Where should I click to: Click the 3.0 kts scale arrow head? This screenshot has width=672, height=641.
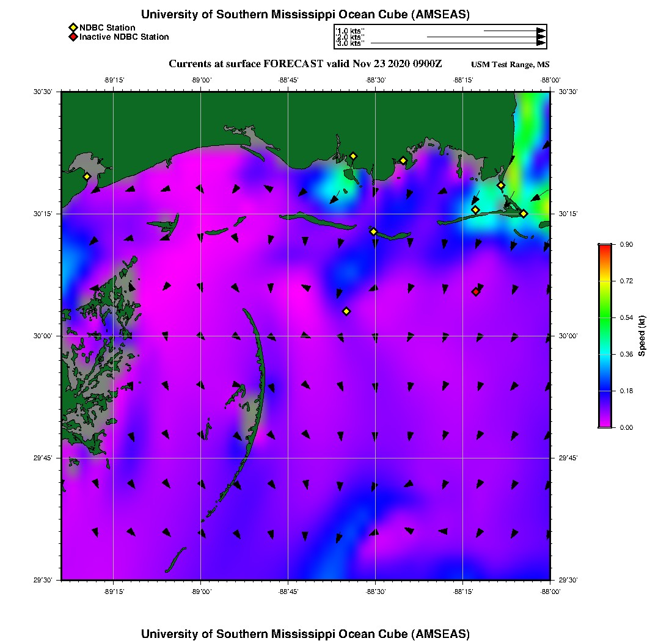[541, 43]
